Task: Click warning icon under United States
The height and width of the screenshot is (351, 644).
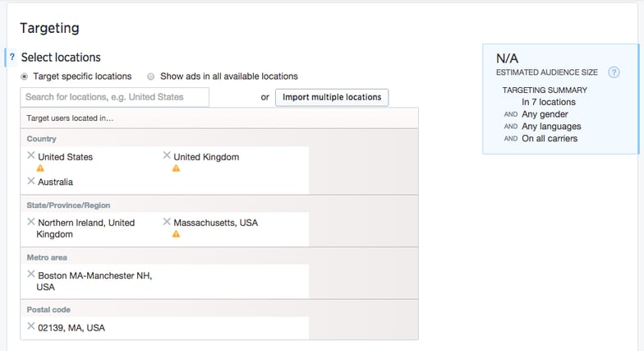Action: [40, 169]
